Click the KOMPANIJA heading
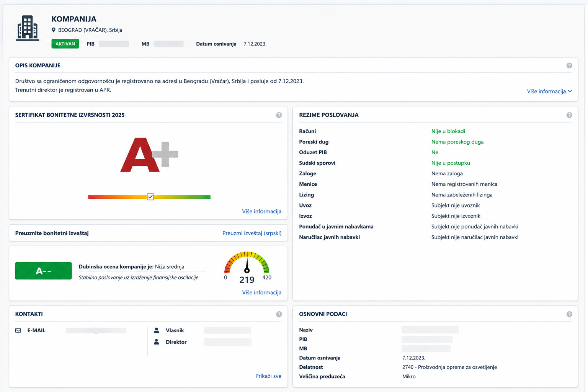 click(74, 19)
